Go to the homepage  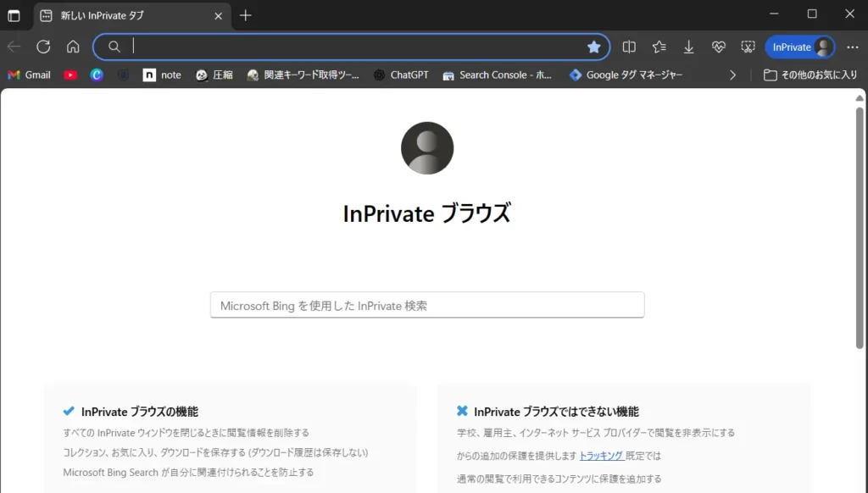(73, 47)
